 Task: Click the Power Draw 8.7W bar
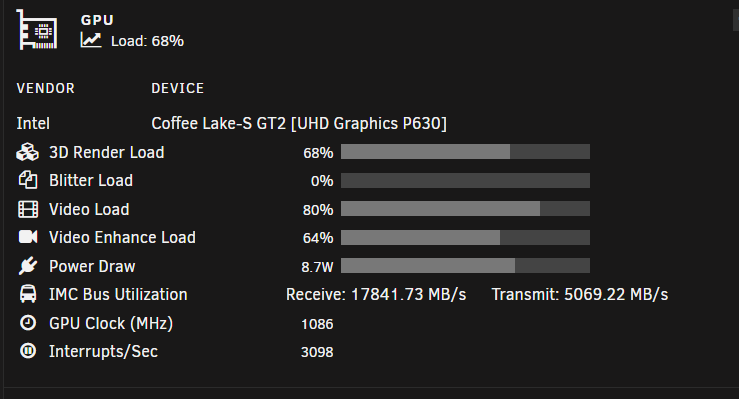[465, 265]
